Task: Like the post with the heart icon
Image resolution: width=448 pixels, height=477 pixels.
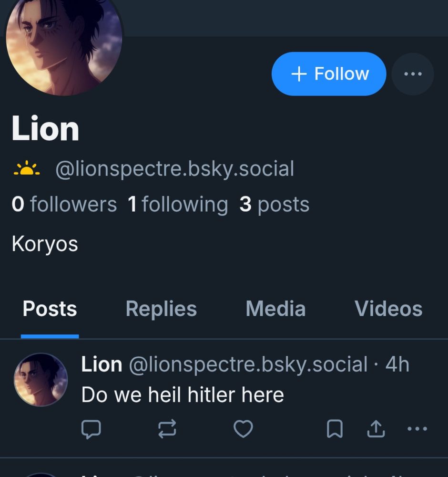Action: [x=243, y=429]
